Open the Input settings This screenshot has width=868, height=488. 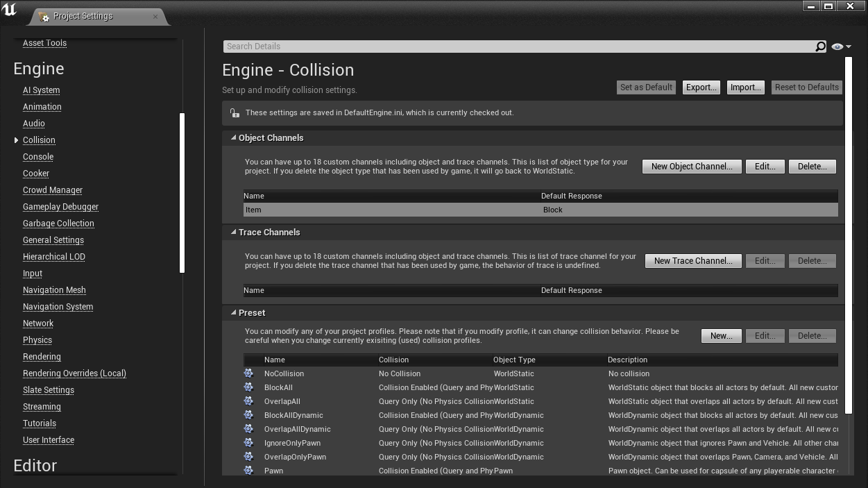pos(33,274)
